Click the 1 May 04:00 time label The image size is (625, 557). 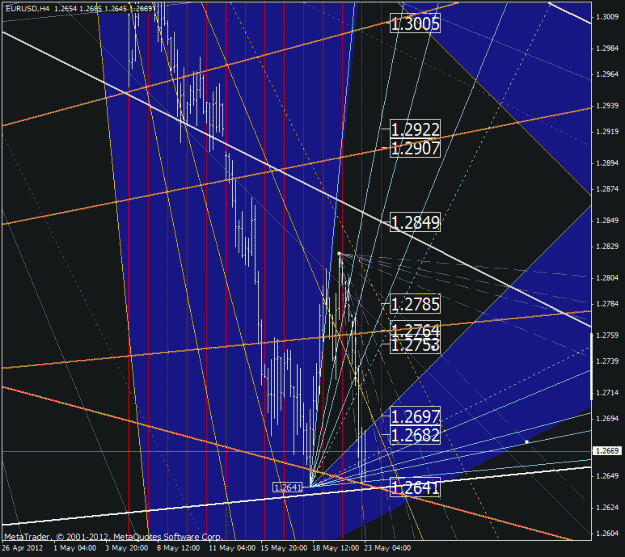[75, 548]
